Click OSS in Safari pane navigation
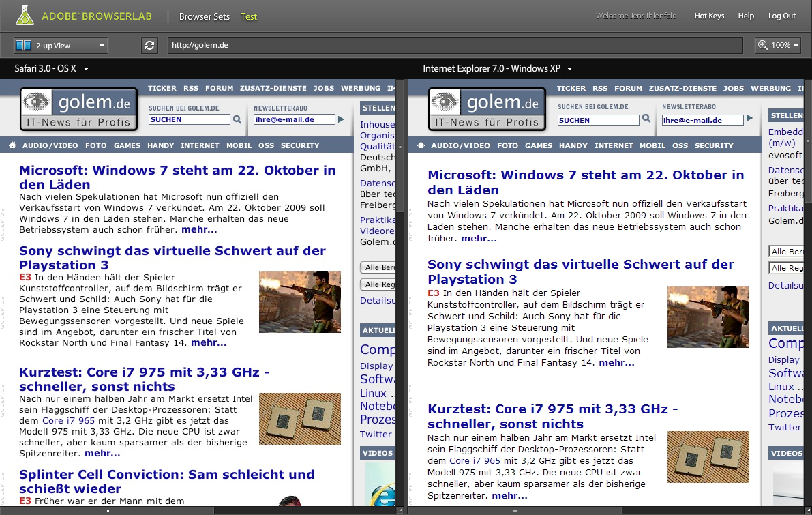Screen dimensions: 812x515 (266, 145)
